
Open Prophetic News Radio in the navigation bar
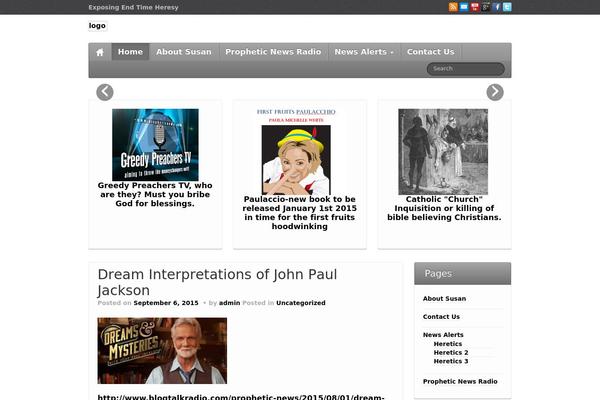pyautogui.click(x=273, y=52)
